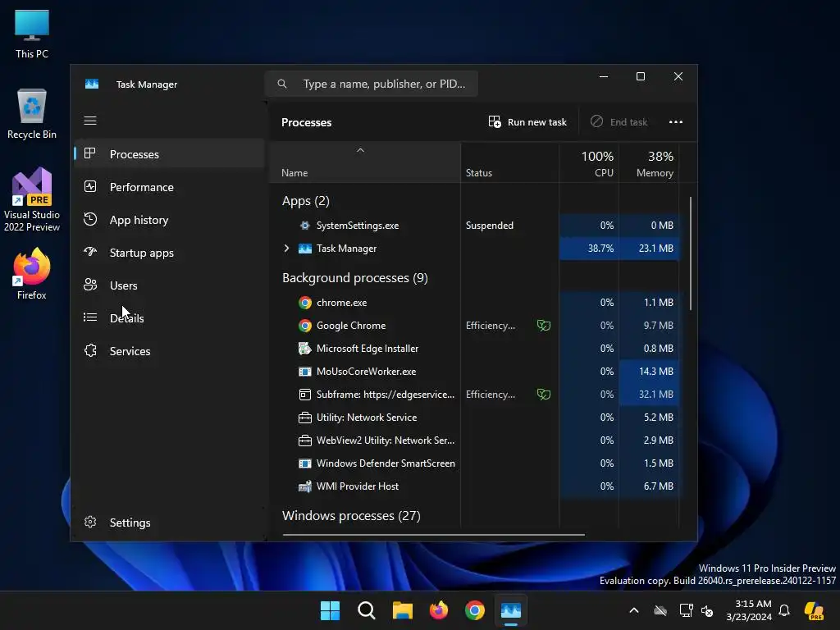
Task: Open the Windows Start menu
Action: click(330, 610)
